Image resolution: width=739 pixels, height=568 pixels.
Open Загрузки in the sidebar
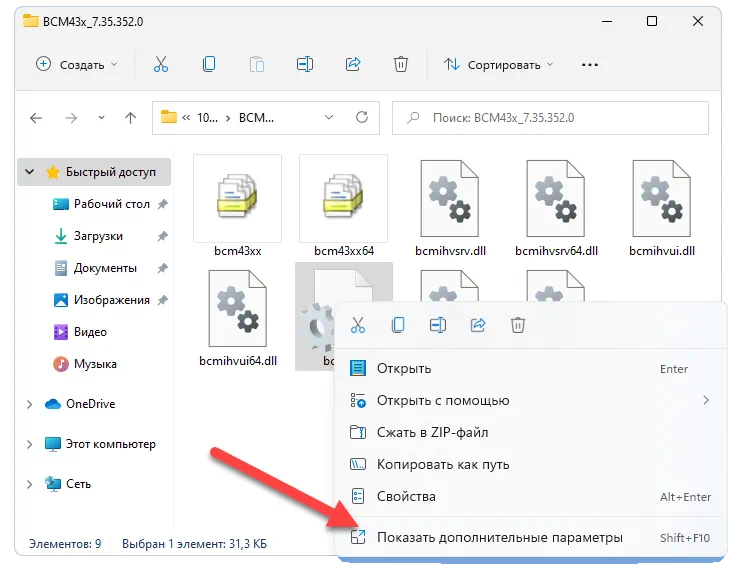[x=98, y=236]
